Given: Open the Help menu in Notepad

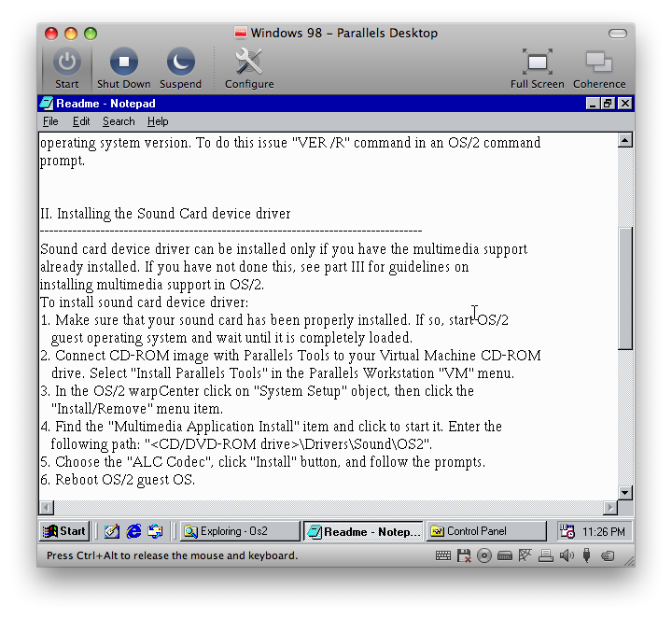Looking at the screenshot, I should tap(158, 121).
